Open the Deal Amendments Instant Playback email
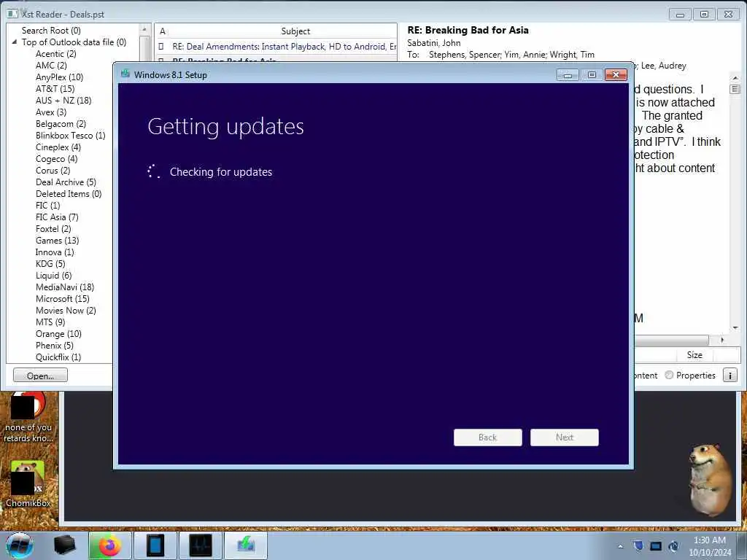Screen dimensions: 747x560 pyautogui.click(x=284, y=46)
